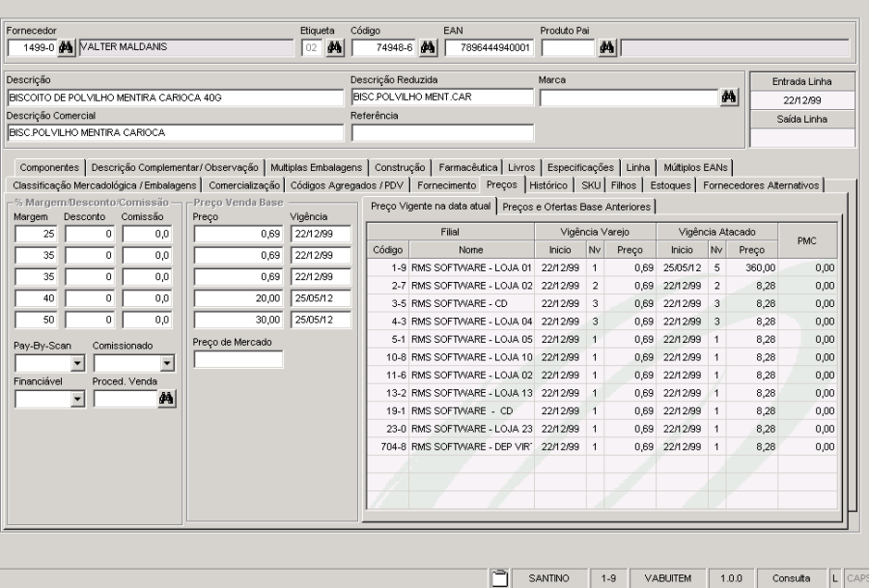Open the Linha tab
This screenshot has height=588, width=869.
tap(638, 167)
